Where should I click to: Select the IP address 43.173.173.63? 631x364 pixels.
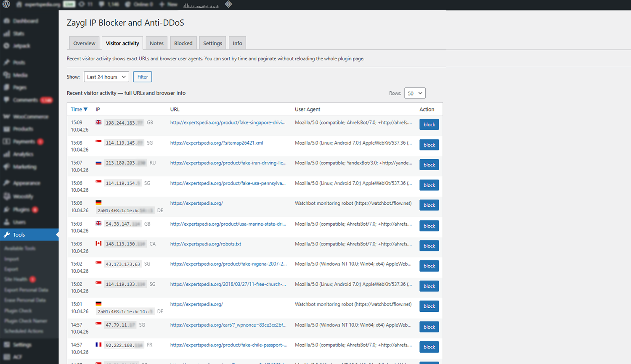click(123, 264)
